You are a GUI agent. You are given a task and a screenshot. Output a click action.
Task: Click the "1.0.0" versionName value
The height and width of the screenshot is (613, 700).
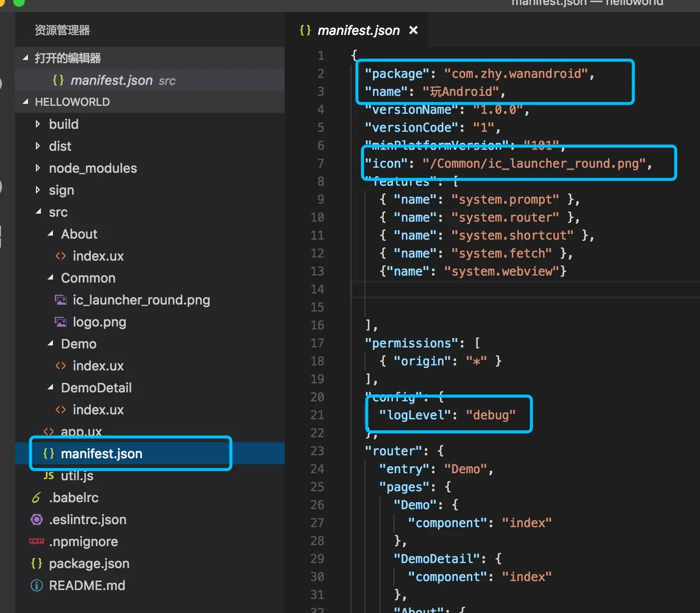(498, 110)
